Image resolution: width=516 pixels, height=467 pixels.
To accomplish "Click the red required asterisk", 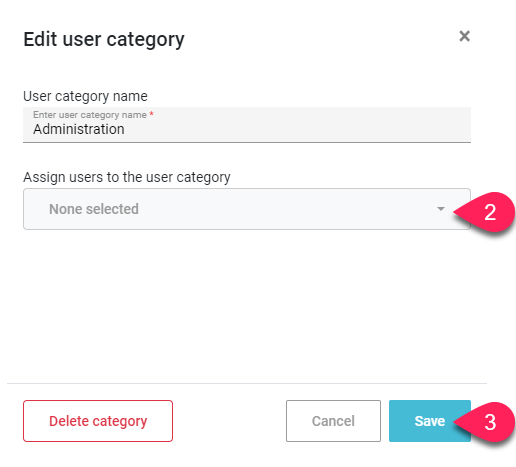I will coord(151,114).
